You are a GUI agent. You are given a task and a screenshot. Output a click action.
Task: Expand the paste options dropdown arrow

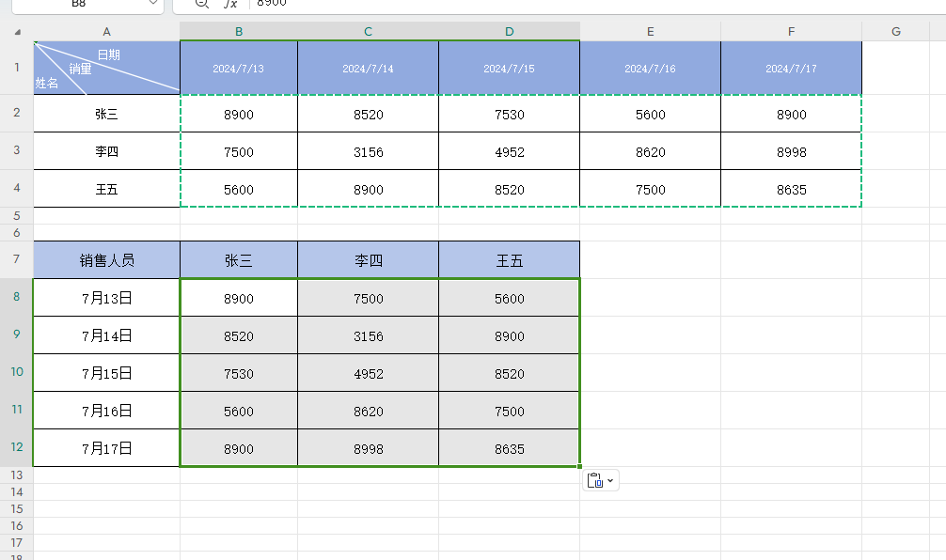click(x=610, y=480)
